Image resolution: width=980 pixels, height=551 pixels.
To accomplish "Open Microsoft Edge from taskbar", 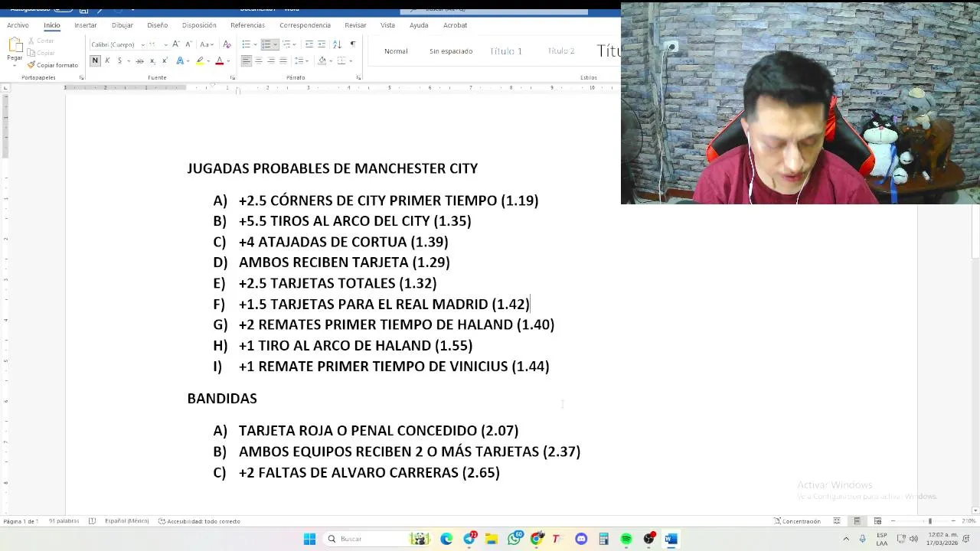I will pos(446,539).
